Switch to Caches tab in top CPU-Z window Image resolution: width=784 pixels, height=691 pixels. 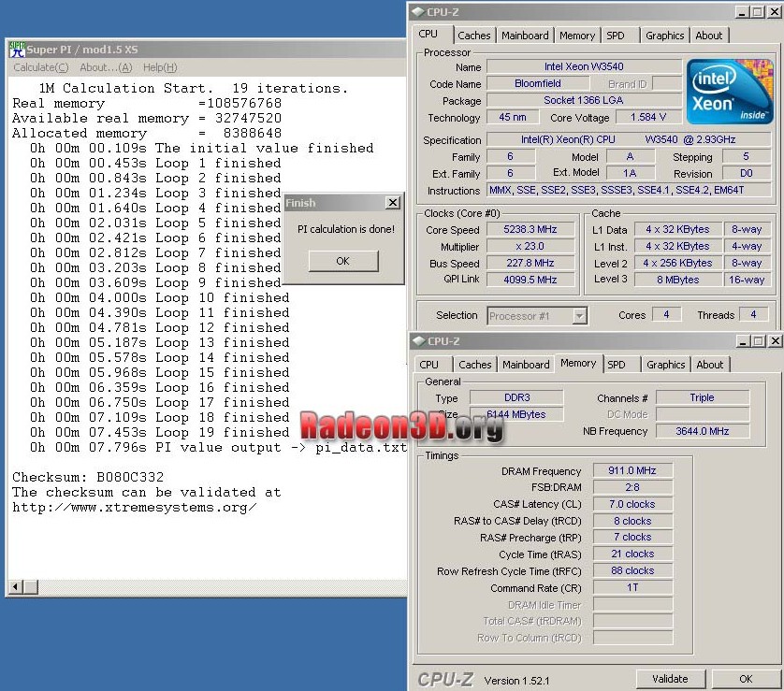point(474,36)
